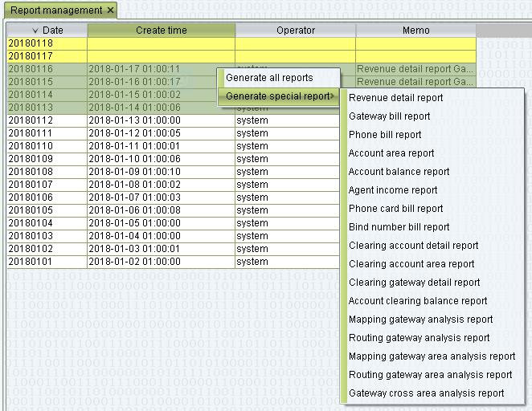532x411 pixels.
Task: Select the 20180115 date cell
Action: 47,82
